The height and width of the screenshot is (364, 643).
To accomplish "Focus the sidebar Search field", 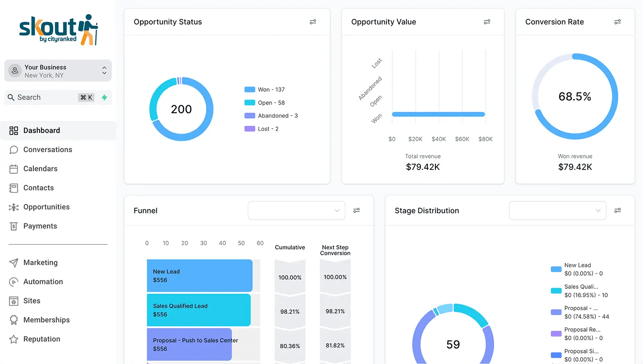I will [50, 97].
